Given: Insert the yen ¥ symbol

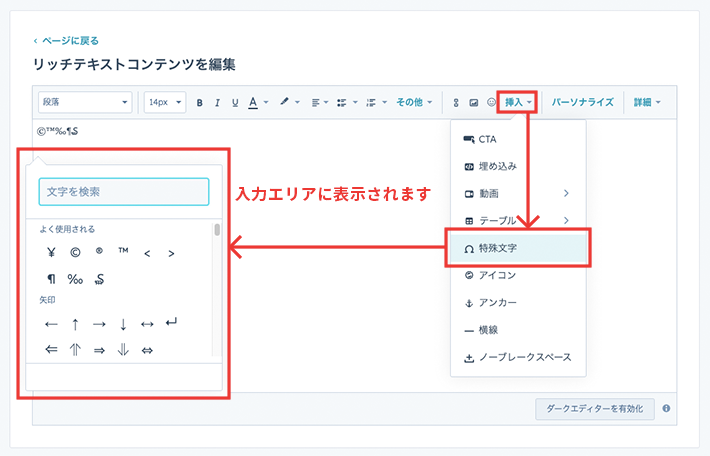Looking at the screenshot, I should (51, 252).
